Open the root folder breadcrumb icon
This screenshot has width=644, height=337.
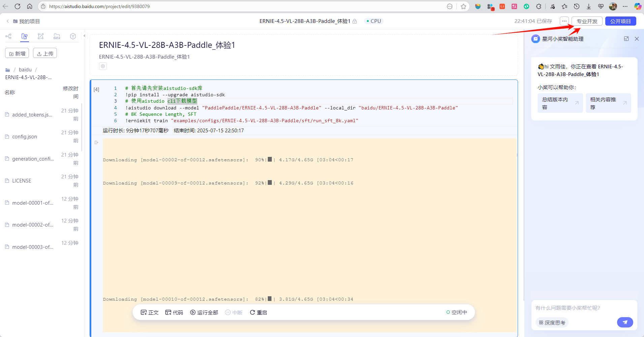click(8, 70)
